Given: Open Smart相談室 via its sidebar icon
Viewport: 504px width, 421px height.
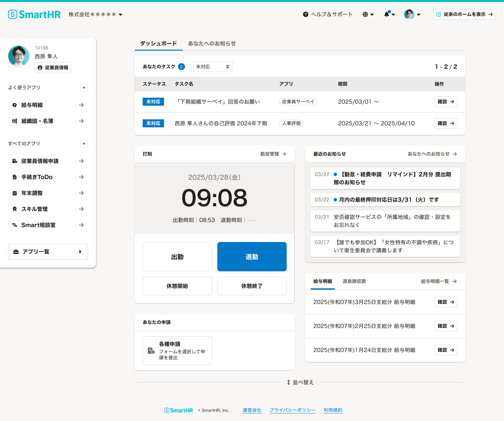Looking at the screenshot, I should 14,225.
